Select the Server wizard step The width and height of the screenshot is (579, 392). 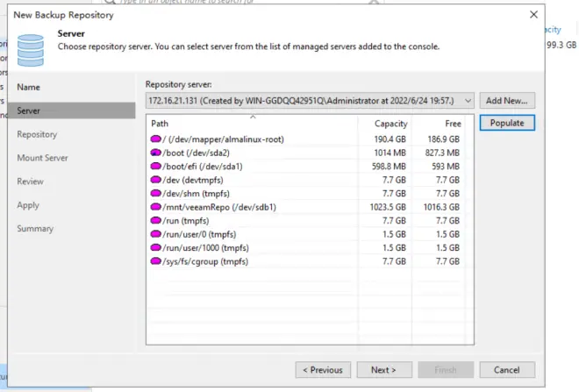click(x=72, y=110)
